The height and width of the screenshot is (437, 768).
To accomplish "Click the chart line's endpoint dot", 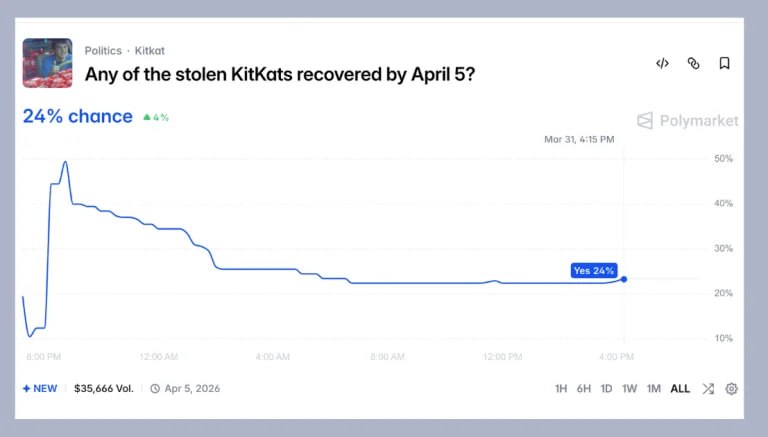I will coord(624,279).
